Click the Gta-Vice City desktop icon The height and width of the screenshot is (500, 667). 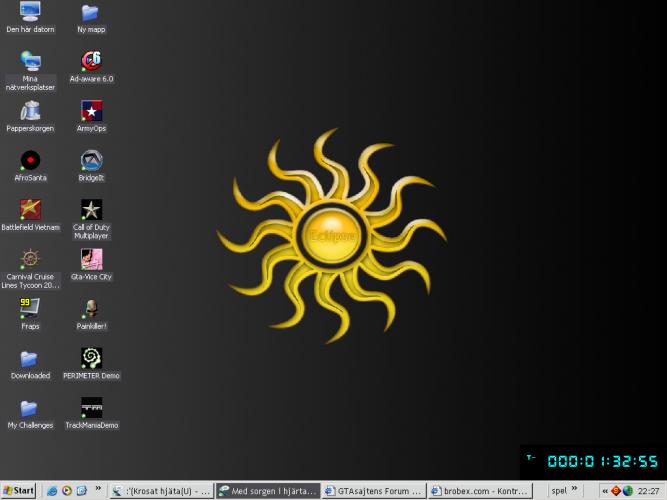(91, 259)
